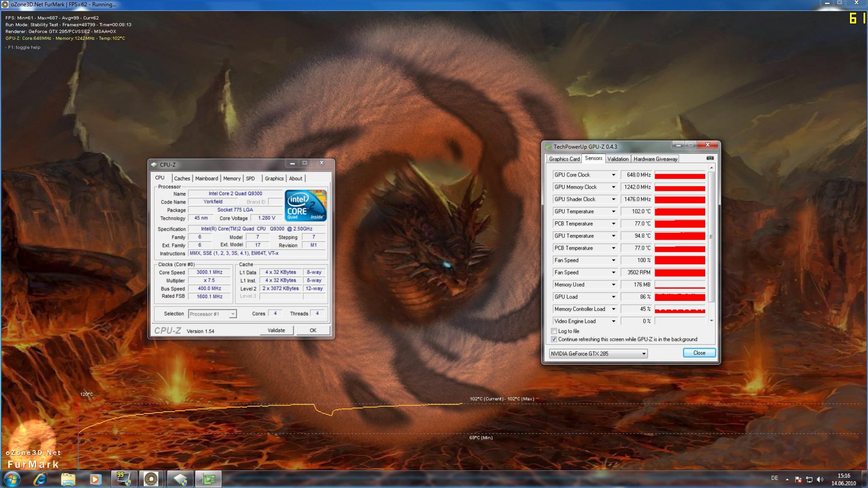Launch Internet Explorer from the taskbar

(x=40, y=479)
